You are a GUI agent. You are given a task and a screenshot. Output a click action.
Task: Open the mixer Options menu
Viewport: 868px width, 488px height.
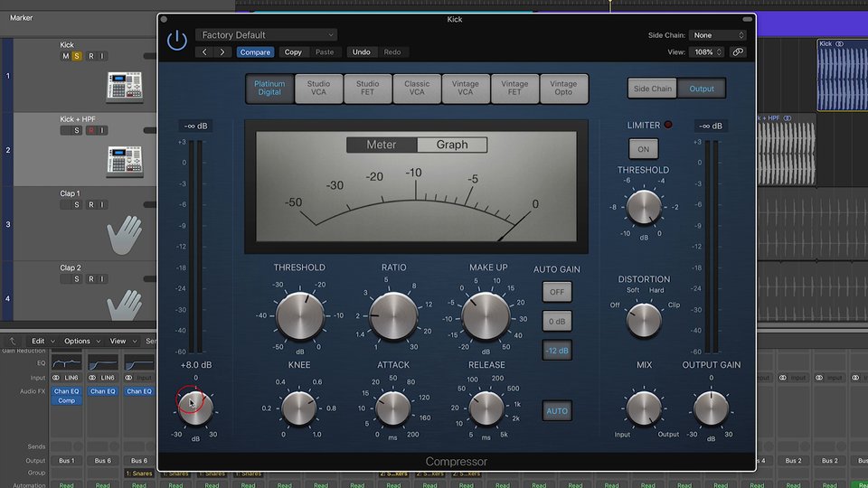(x=82, y=341)
